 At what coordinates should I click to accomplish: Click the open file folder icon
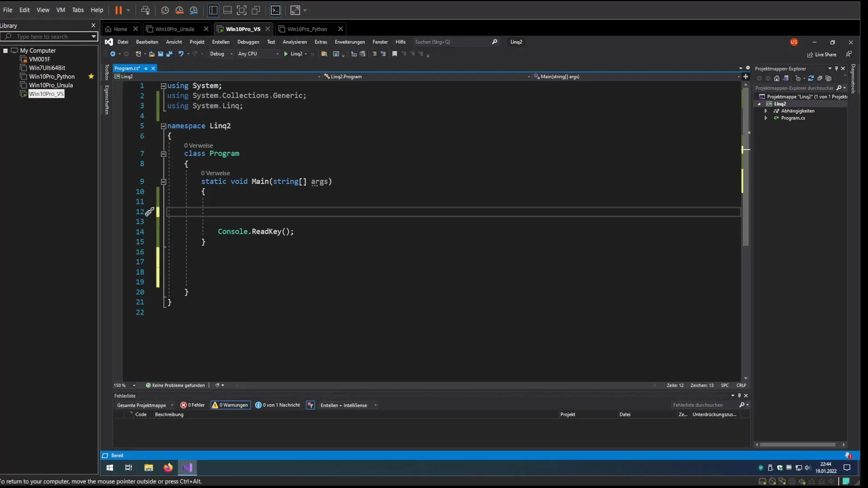point(152,54)
